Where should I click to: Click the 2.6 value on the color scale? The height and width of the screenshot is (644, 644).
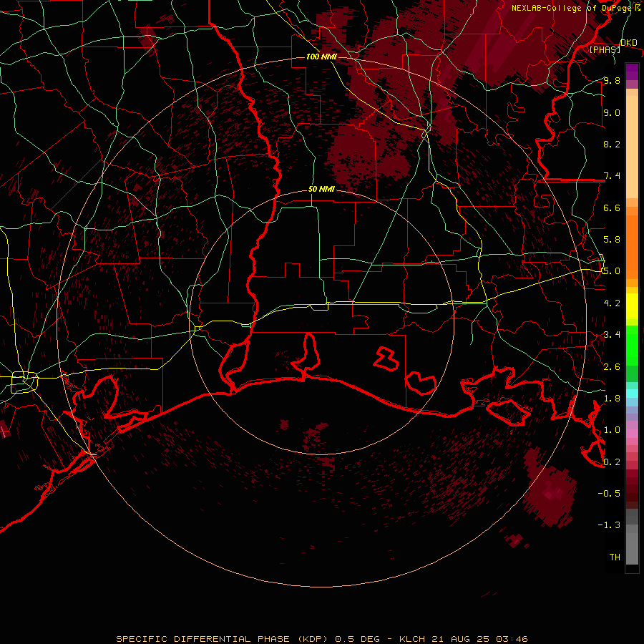pos(612,366)
